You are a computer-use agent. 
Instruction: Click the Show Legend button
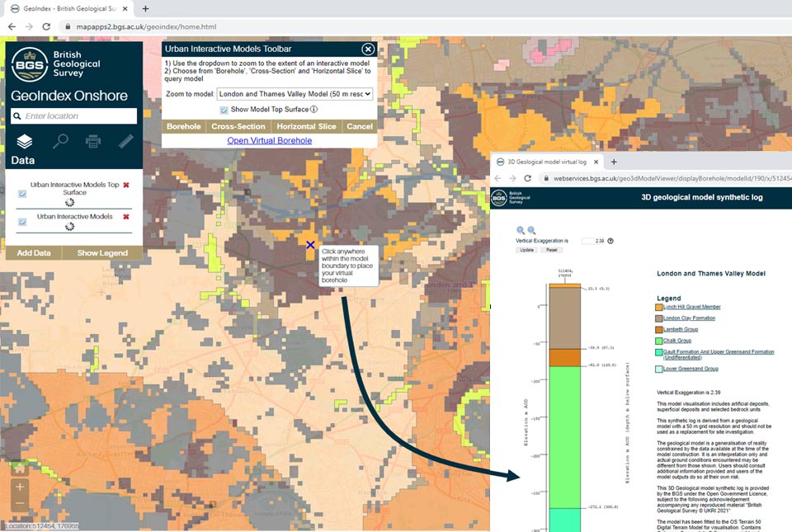click(x=102, y=253)
